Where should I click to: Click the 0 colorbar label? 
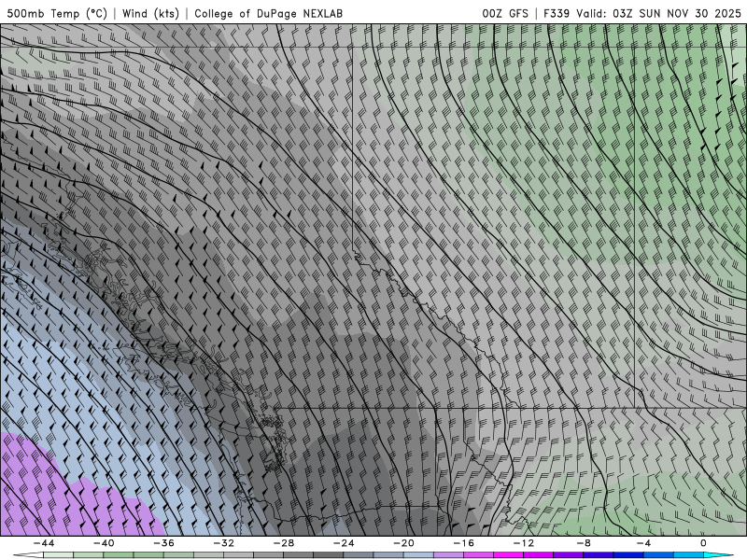coord(704,543)
